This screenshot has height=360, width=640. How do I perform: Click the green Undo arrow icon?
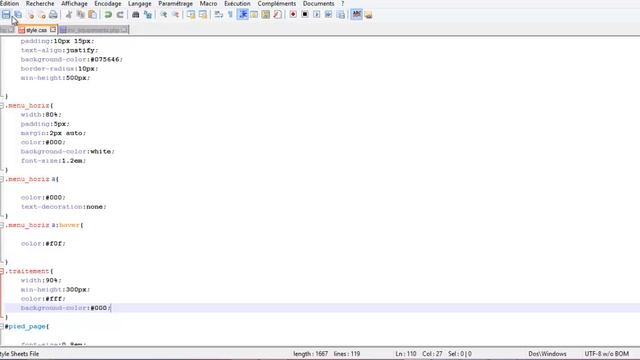click(108, 15)
